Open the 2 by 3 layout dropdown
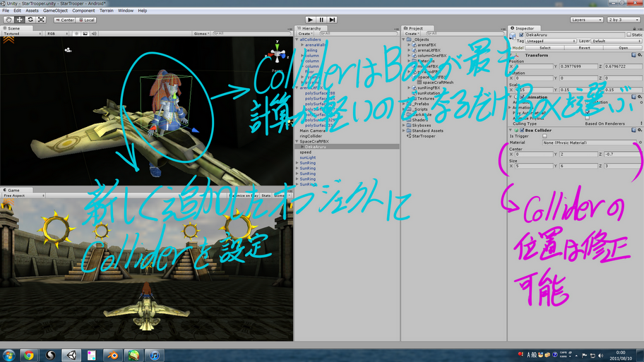The height and width of the screenshot is (362, 644). (623, 20)
